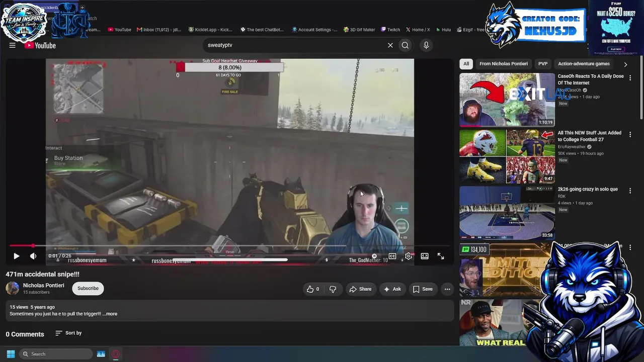
Task: Open the All This NEW Stuff video title
Action: 590,136
